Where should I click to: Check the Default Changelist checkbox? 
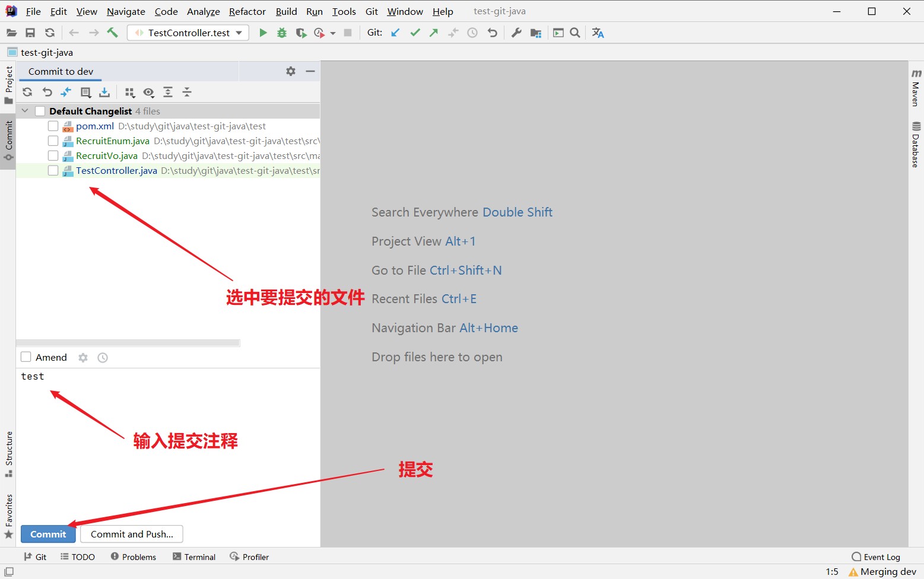[40, 111]
